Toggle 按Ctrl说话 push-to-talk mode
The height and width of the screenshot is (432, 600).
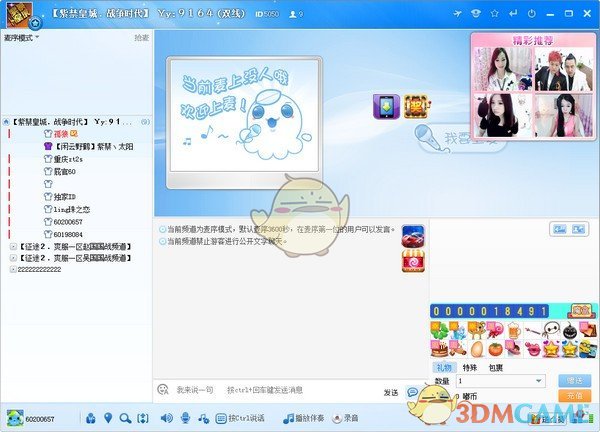point(240,418)
